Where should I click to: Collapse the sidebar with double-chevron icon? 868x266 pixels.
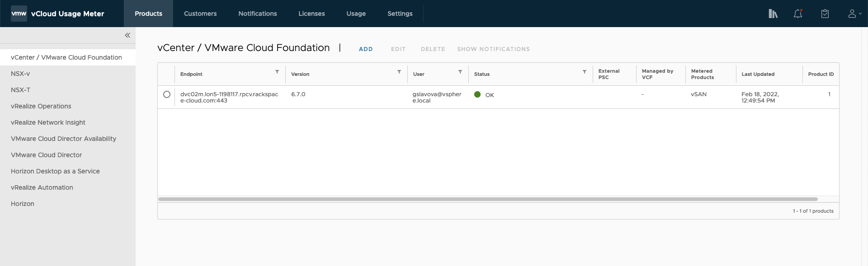click(x=127, y=35)
